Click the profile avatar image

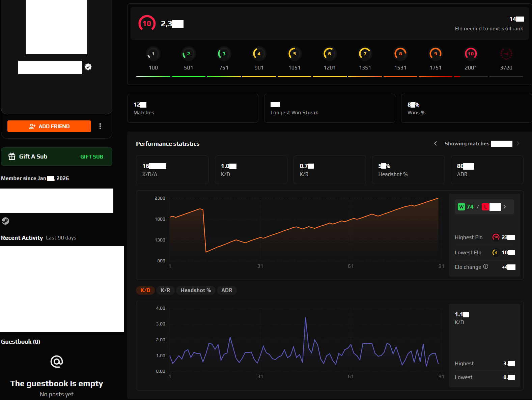click(x=56, y=27)
